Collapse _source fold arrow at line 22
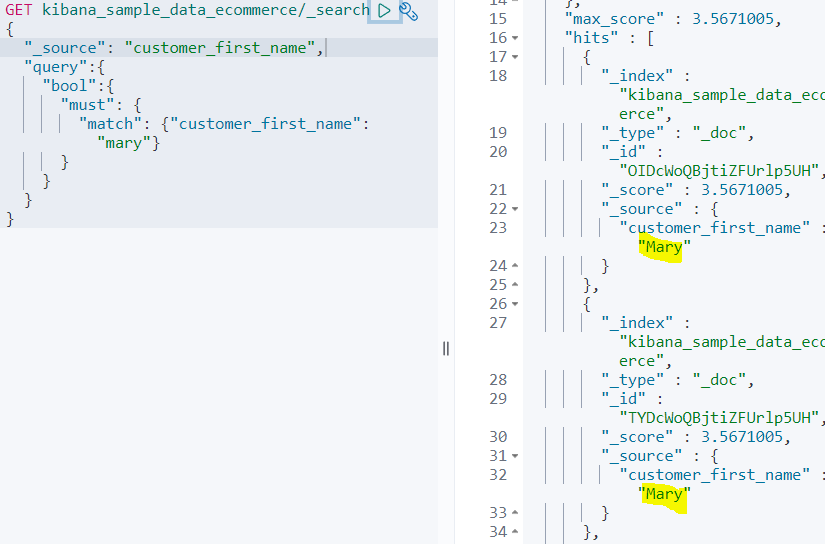Image resolution: width=825 pixels, height=544 pixels. click(x=515, y=209)
